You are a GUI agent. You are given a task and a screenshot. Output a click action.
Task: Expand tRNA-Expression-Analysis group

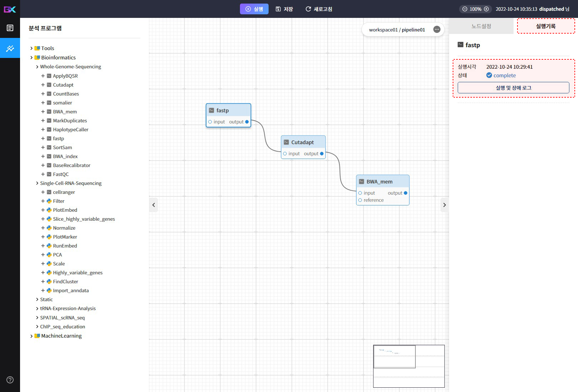coord(37,309)
